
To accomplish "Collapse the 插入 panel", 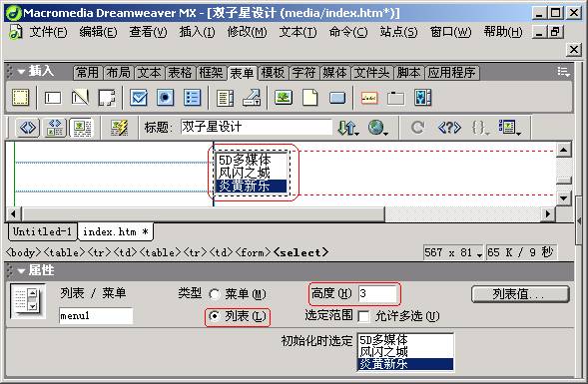I will pos(21,71).
